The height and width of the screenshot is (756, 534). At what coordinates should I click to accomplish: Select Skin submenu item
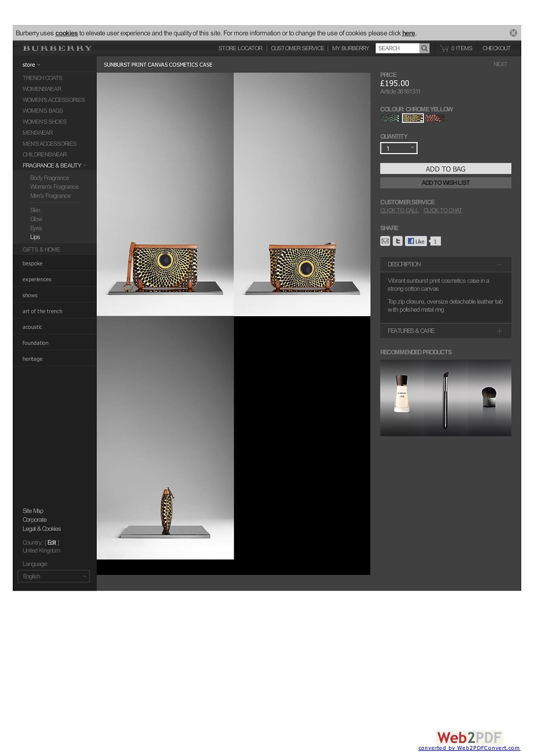35,210
